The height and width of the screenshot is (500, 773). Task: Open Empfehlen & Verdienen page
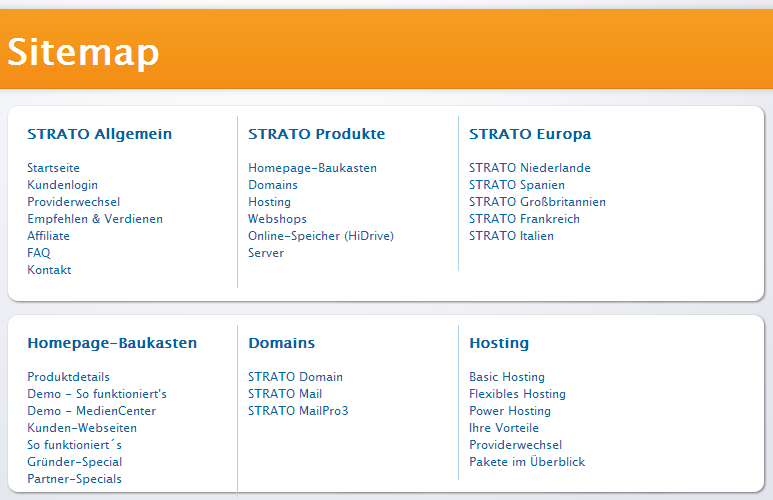coord(94,219)
